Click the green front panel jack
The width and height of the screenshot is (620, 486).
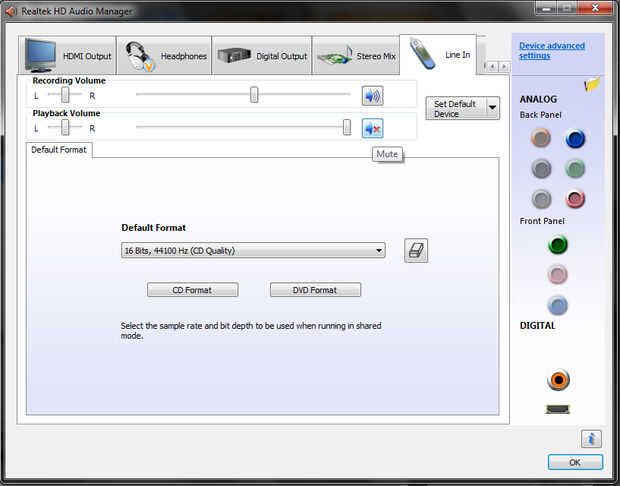558,244
